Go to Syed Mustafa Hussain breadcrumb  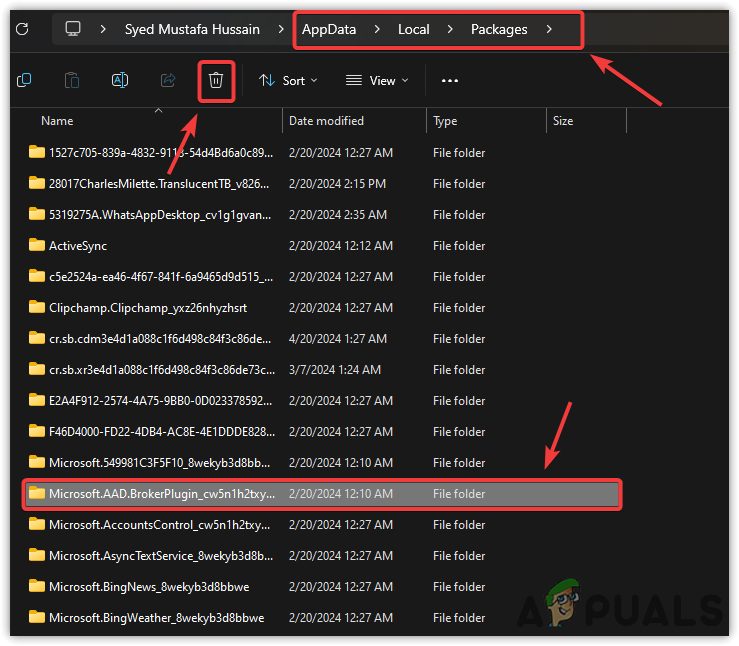pos(192,29)
